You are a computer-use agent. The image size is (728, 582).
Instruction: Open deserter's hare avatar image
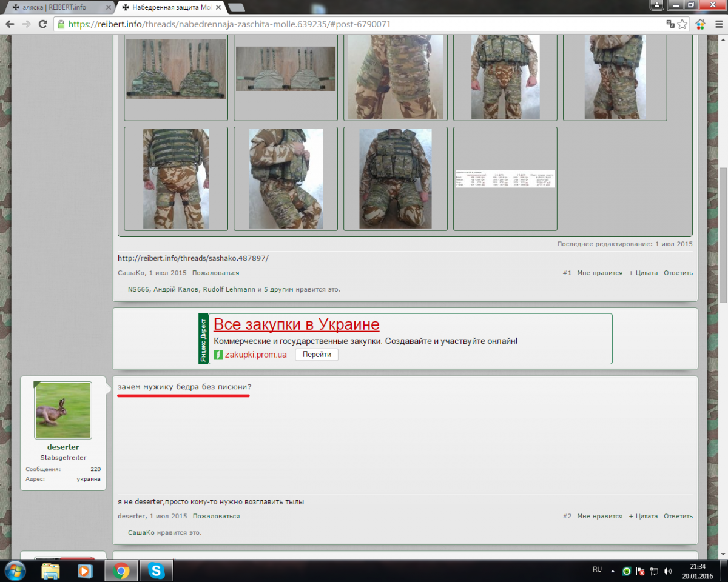(63, 410)
